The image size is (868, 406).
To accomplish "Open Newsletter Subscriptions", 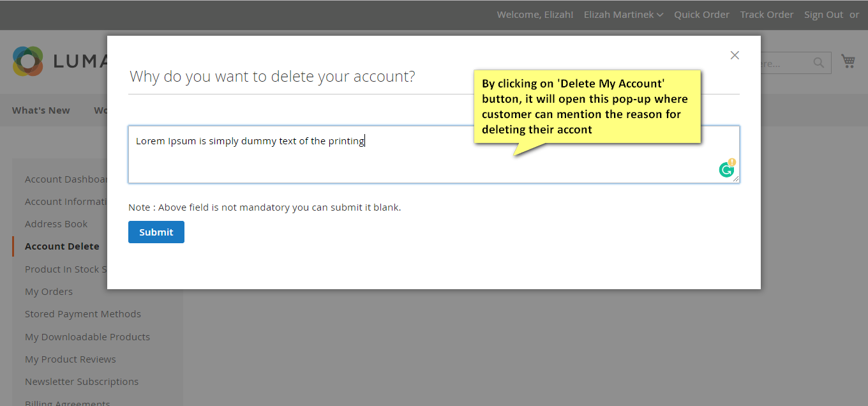I will [82, 382].
